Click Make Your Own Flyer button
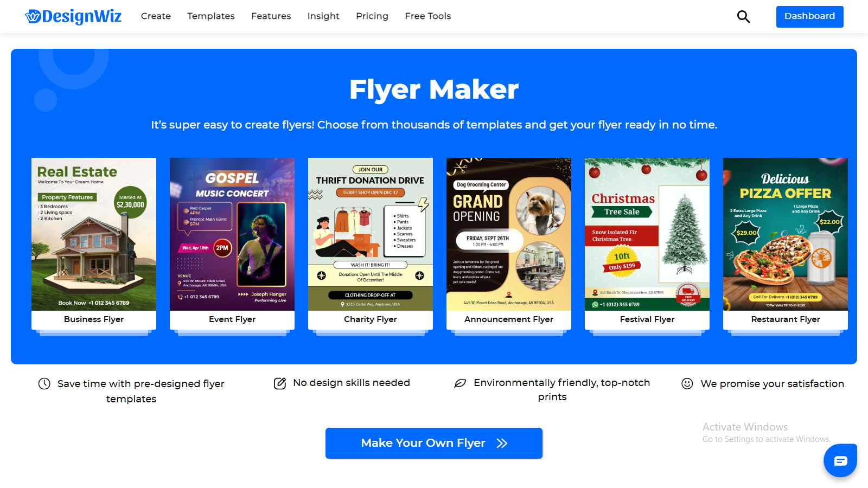 coord(434,444)
